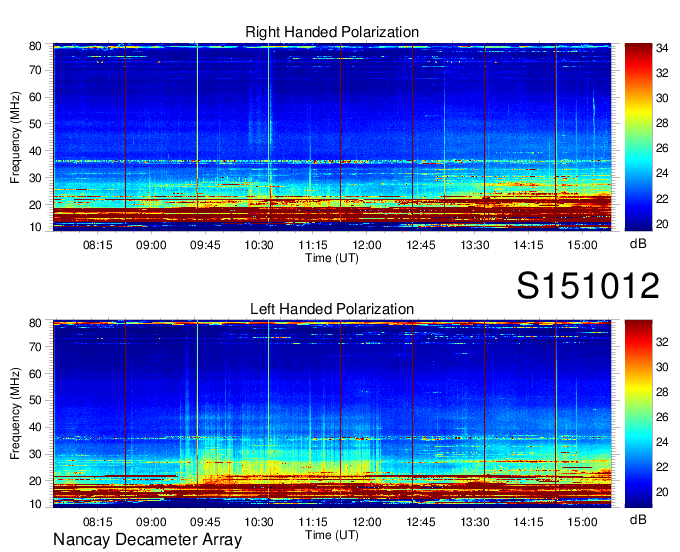Click 10 MHz tick on Right Handed plot
This screenshot has width=680, height=552.
35,227
